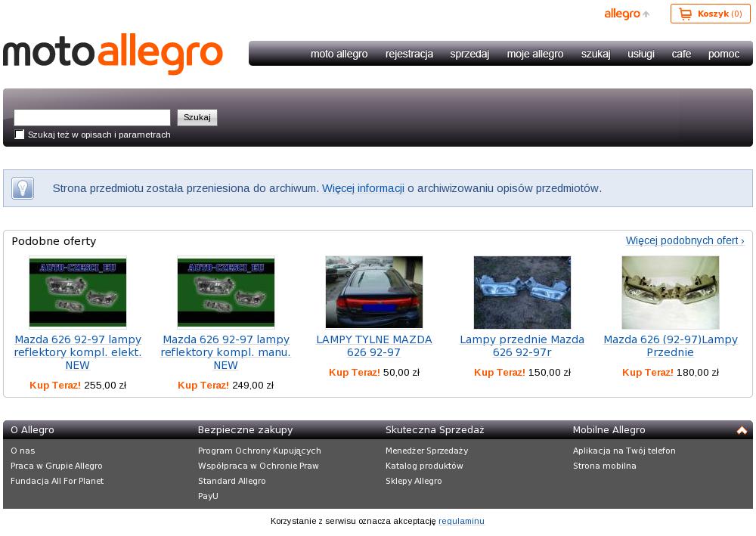The width and height of the screenshot is (756, 536).
Task: Click the 'O Allegro' footer heading
Action: point(33,430)
